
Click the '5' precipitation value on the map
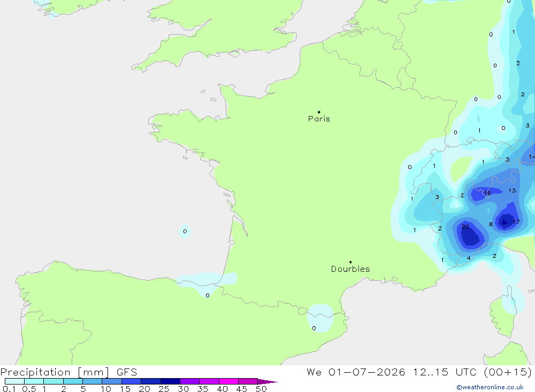click(x=508, y=159)
